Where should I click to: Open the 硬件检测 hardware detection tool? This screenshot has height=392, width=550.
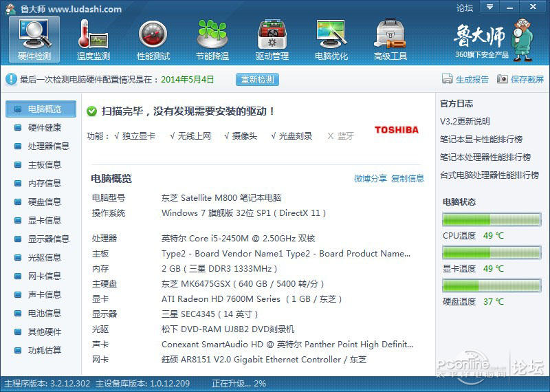(x=34, y=40)
